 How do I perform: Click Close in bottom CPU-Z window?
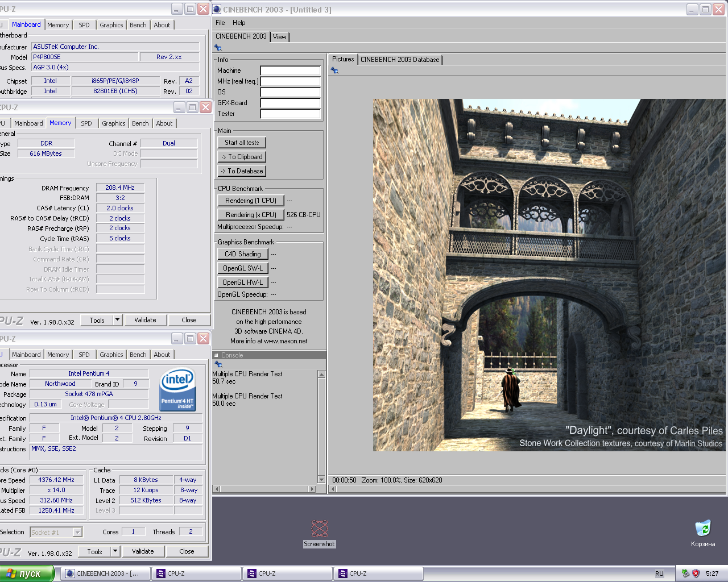[187, 551]
